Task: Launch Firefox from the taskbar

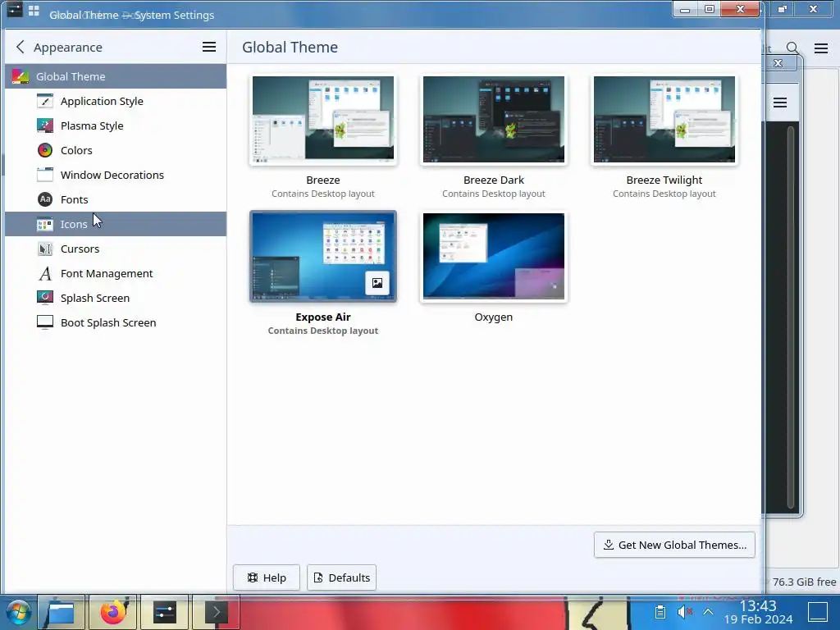Action: [113, 612]
